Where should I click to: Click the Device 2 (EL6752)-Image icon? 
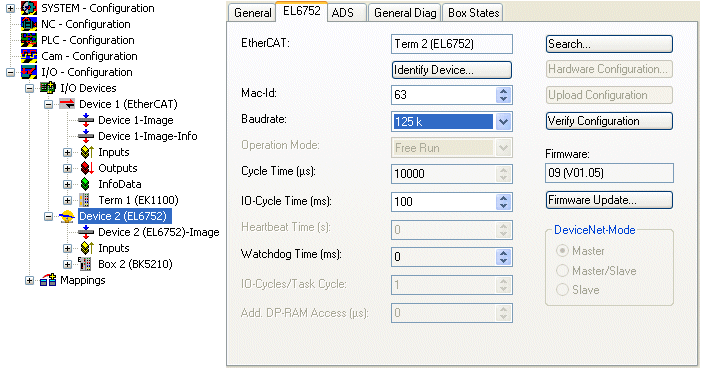point(86,232)
